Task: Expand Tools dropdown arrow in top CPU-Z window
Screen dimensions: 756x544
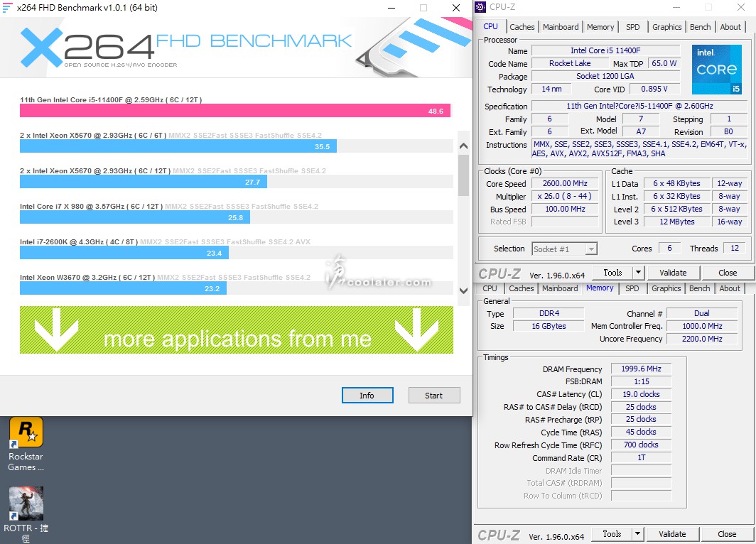Action: pyautogui.click(x=638, y=273)
